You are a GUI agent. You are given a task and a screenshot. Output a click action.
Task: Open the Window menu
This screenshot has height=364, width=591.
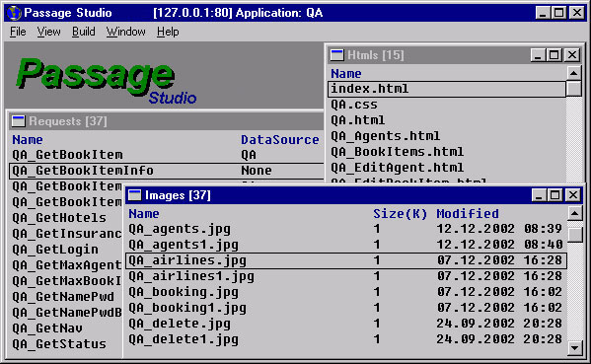125,32
